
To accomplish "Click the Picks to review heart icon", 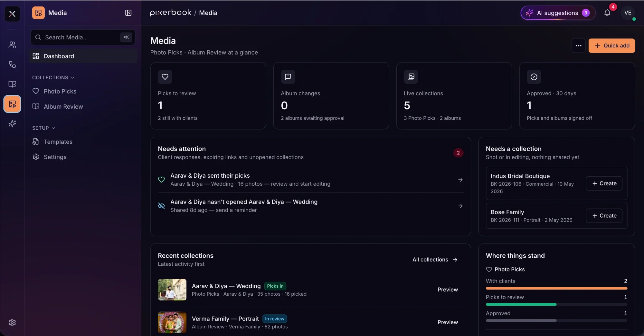I will click(165, 77).
